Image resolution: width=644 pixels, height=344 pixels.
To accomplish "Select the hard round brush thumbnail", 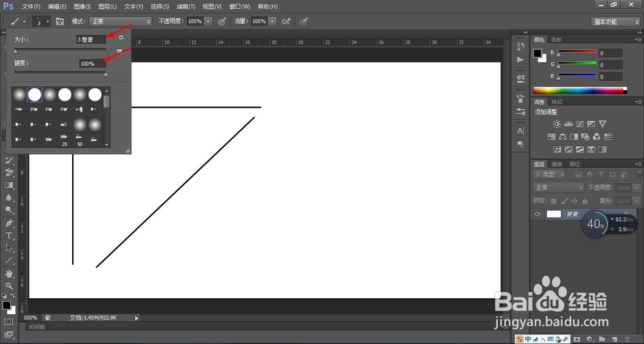I will click(35, 95).
